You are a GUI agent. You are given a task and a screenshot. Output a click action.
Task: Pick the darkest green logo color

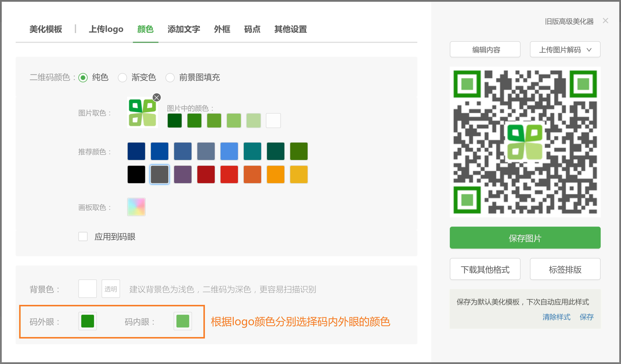pos(174,121)
